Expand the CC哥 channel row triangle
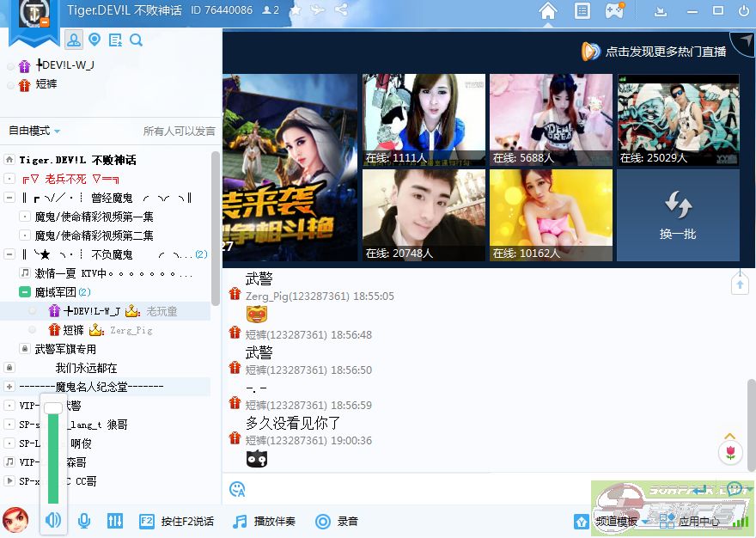This screenshot has height=538, width=756. tap(9, 480)
